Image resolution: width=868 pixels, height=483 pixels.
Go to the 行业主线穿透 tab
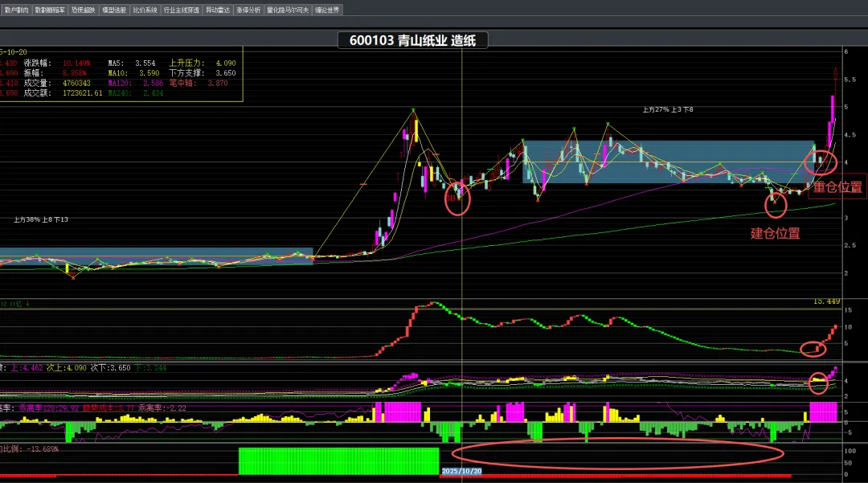pos(181,10)
